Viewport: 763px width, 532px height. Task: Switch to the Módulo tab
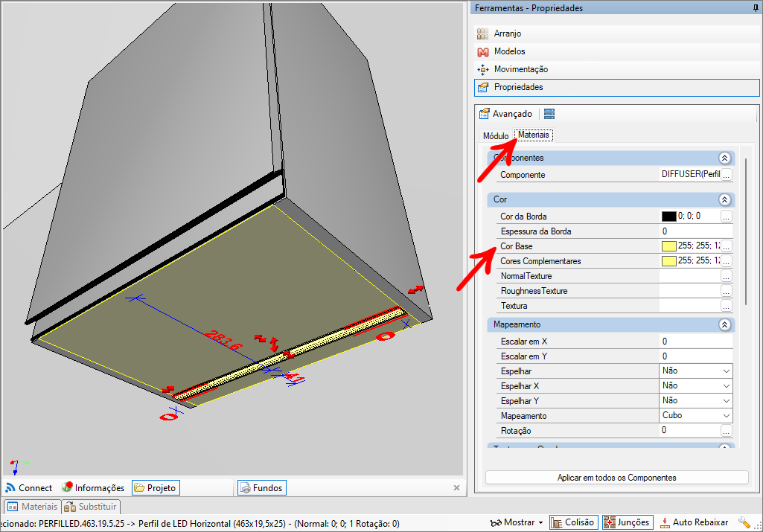[496, 136]
